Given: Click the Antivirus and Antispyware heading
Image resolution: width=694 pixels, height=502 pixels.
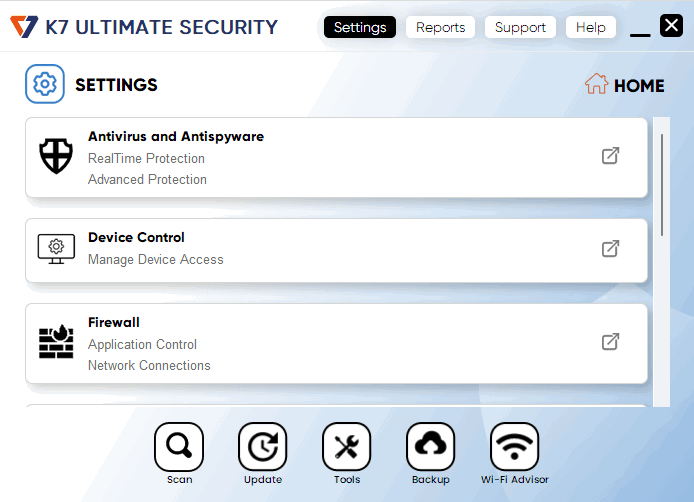Looking at the screenshot, I should (176, 136).
